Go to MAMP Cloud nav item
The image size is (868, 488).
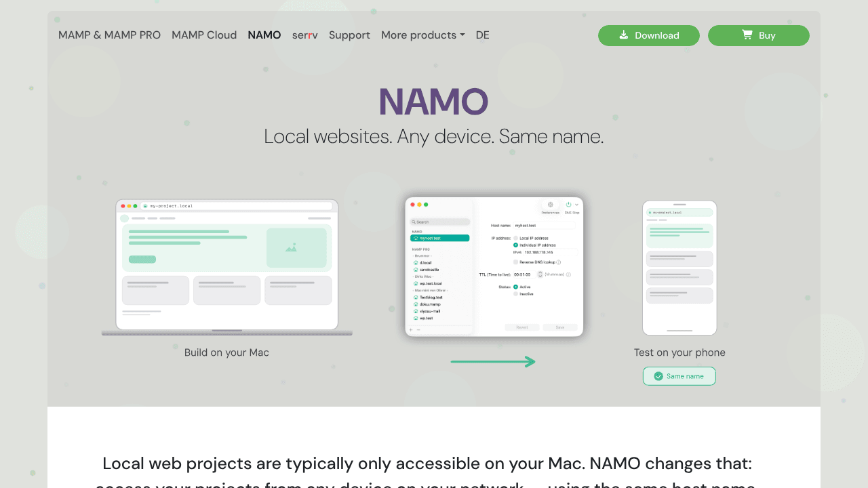click(204, 35)
